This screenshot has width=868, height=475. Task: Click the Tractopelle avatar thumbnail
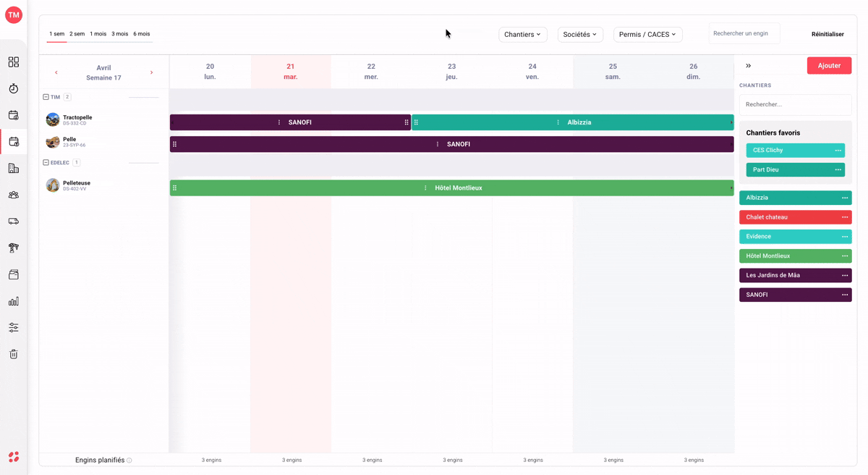pyautogui.click(x=53, y=119)
